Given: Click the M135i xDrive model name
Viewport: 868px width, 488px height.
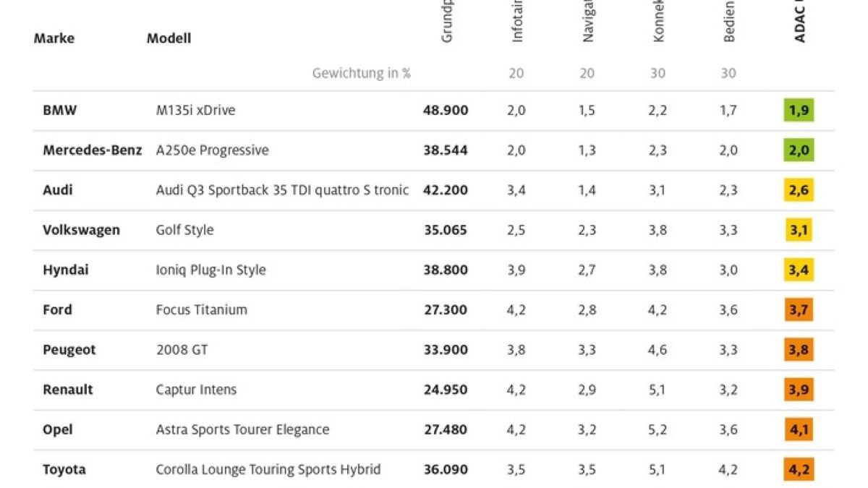Looking at the screenshot, I should [195, 111].
